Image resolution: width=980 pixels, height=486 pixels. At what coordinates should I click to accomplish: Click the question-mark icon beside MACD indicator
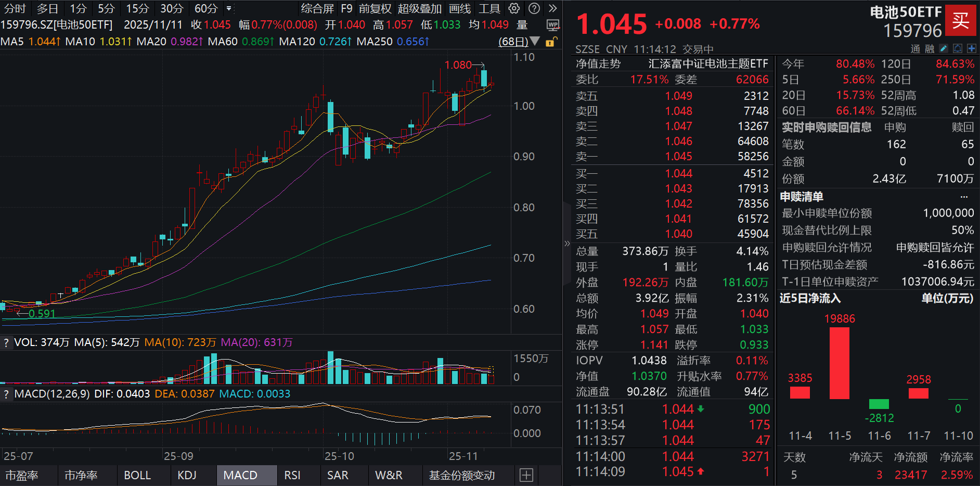[x=6, y=394]
